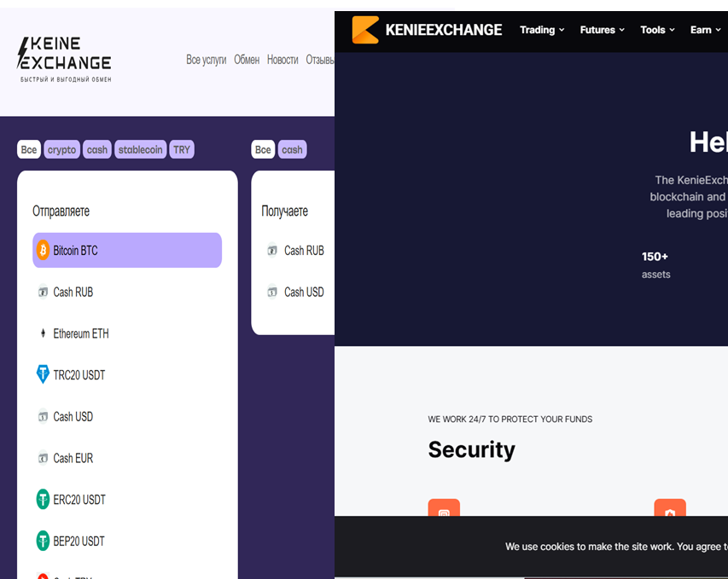Viewport: 728px width, 579px height.
Task: Click the Cash USD icon in Получаете list
Action: pyautogui.click(x=272, y=292)
